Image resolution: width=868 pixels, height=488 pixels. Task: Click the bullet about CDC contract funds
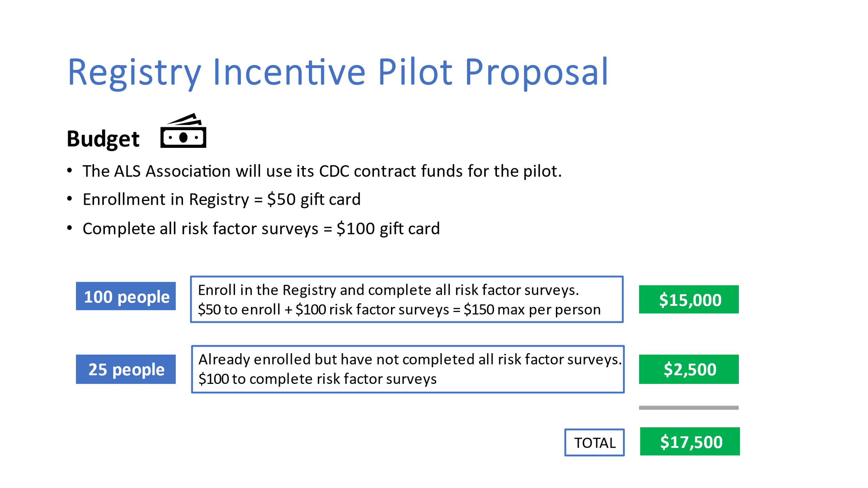pyautogui.click(x=322, y=171)
